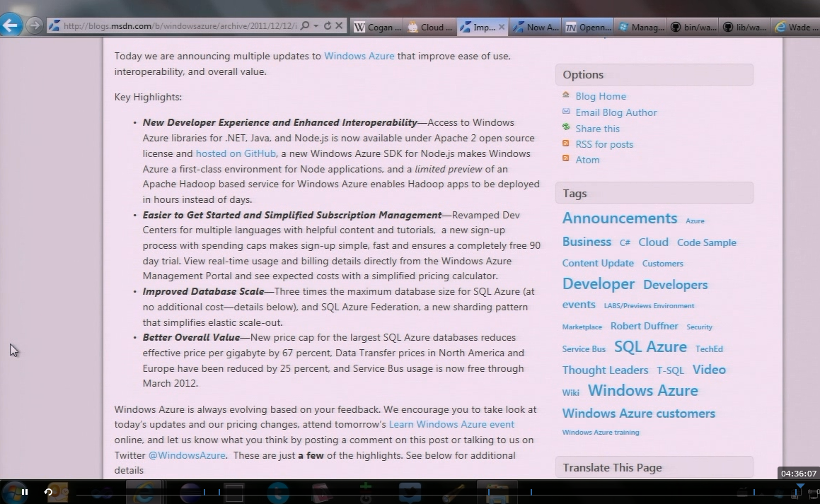Switch to the Manag... tab

(641, 27)
